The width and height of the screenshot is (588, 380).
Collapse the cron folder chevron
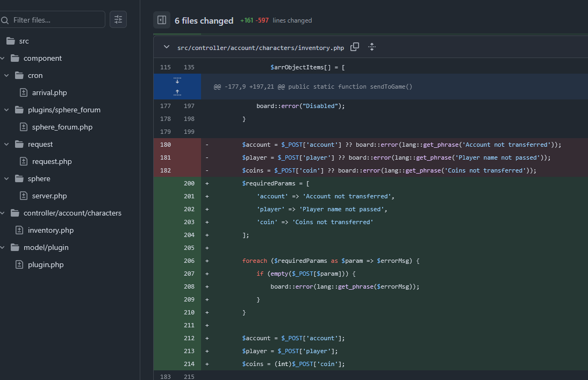click(6, 75)
